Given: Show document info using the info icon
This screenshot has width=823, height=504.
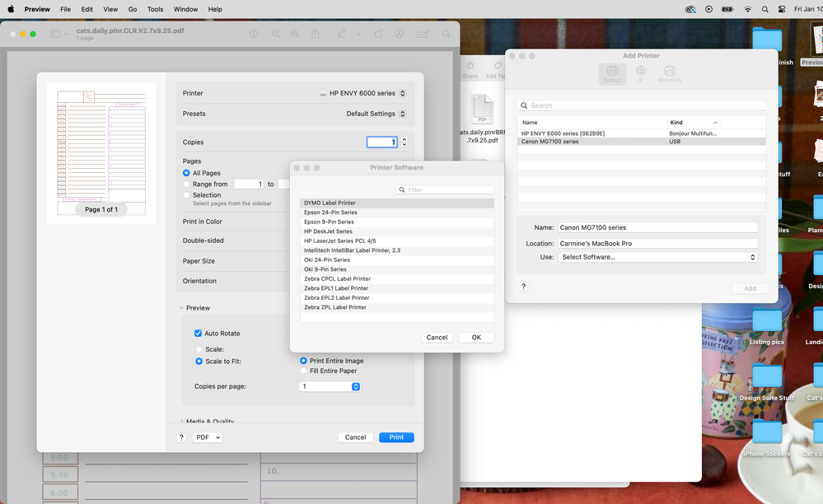Looking at the screenshot, I should 254,34.
